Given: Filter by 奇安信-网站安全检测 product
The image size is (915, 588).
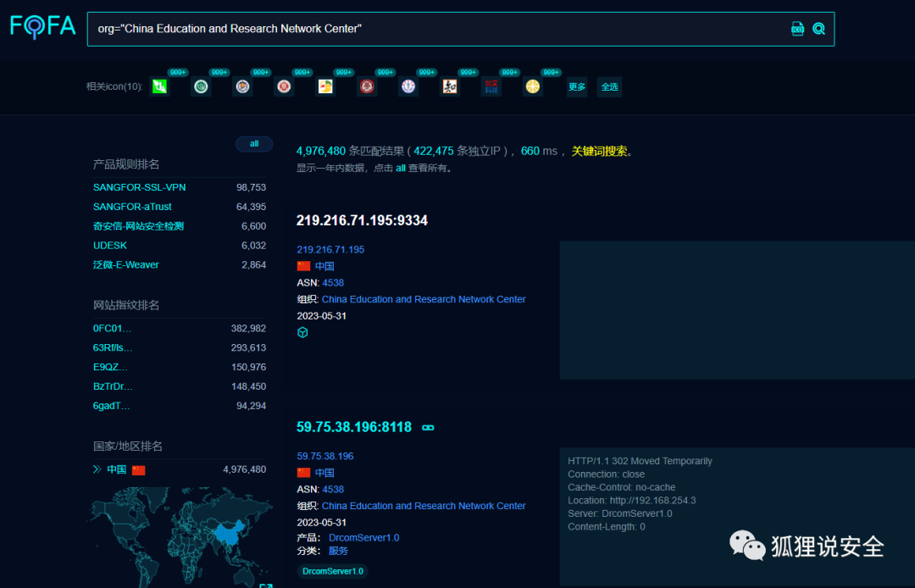Looking at the screenshot, I should pyautogui.click(x=138, y=225).
